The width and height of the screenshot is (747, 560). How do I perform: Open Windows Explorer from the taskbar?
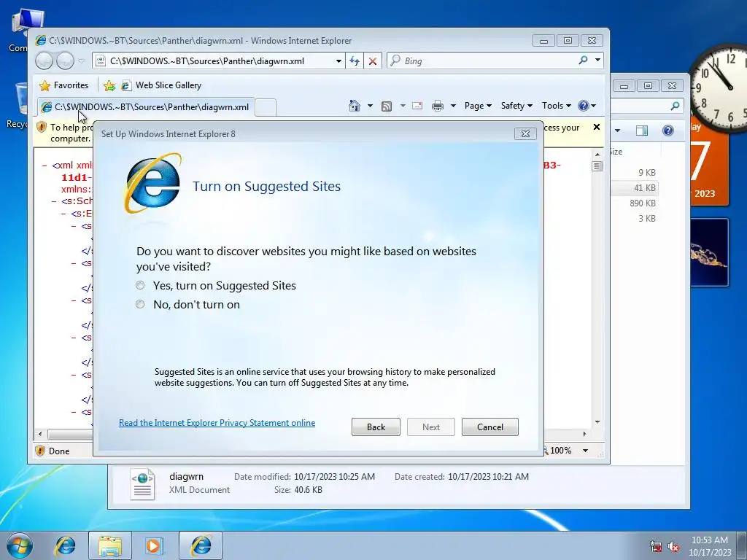(110, 545)
